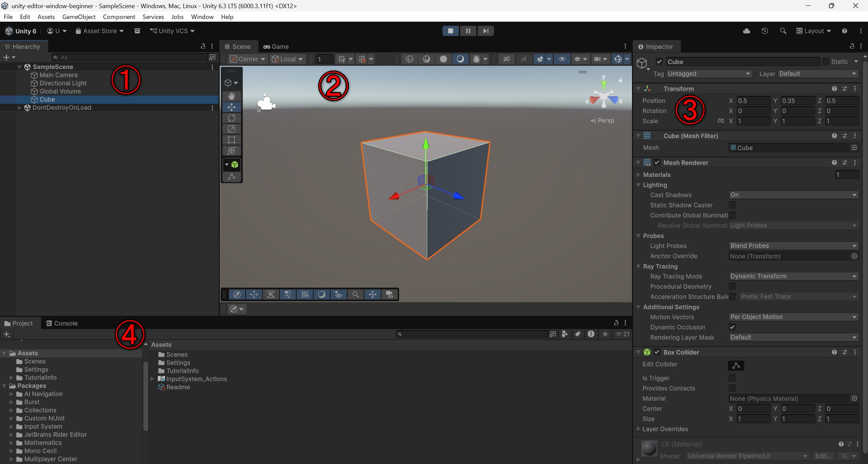This screenshot has width=868, height=464.
Task: Click the Asset Store button
Action: 100,31
